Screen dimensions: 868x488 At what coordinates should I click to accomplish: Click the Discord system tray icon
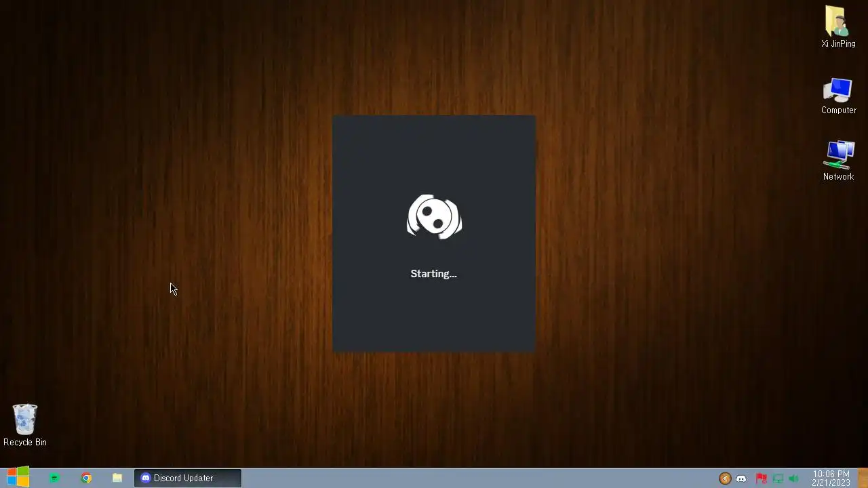741,479
